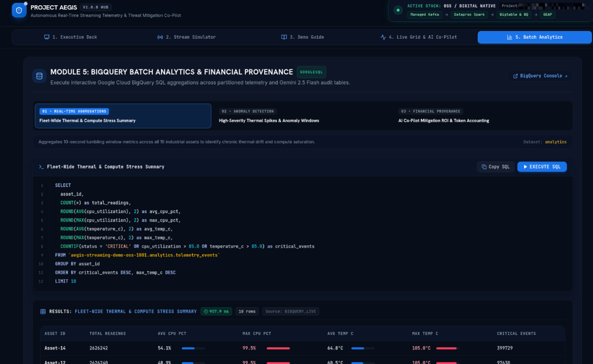Open the 3. Demo Guide tab

point(302,37)
